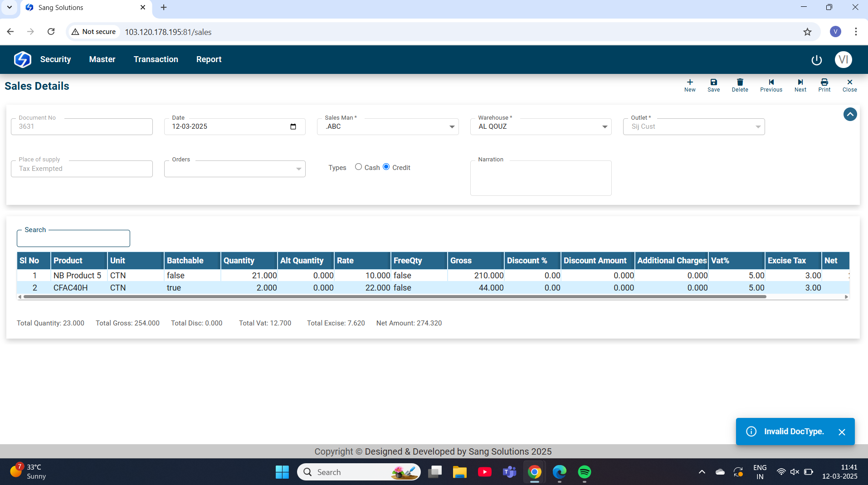This screenshot has width=868, height=485.
Task: Dismiss the Invalid DocType notification
Action: coord(842,432)
